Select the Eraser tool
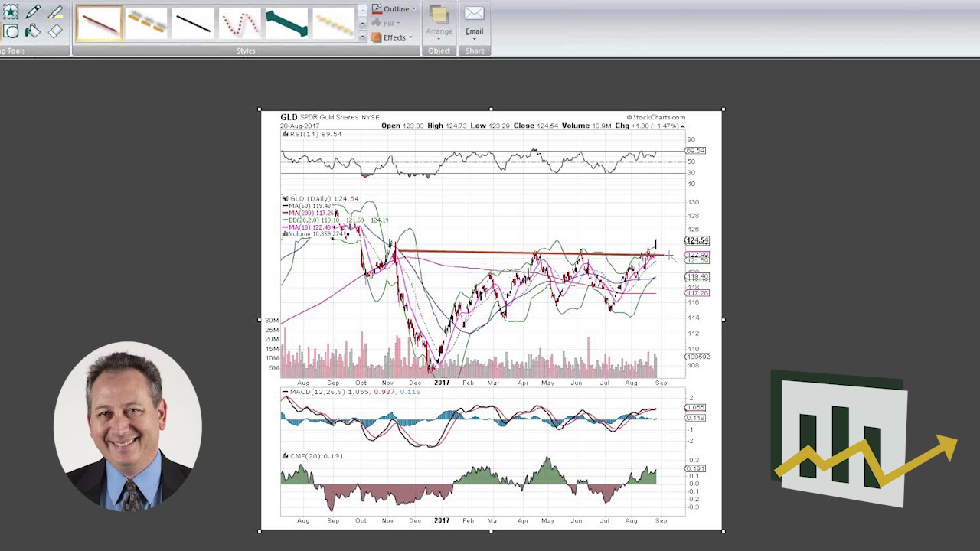This screenshot has height=551, width=980. click(55, 31)
